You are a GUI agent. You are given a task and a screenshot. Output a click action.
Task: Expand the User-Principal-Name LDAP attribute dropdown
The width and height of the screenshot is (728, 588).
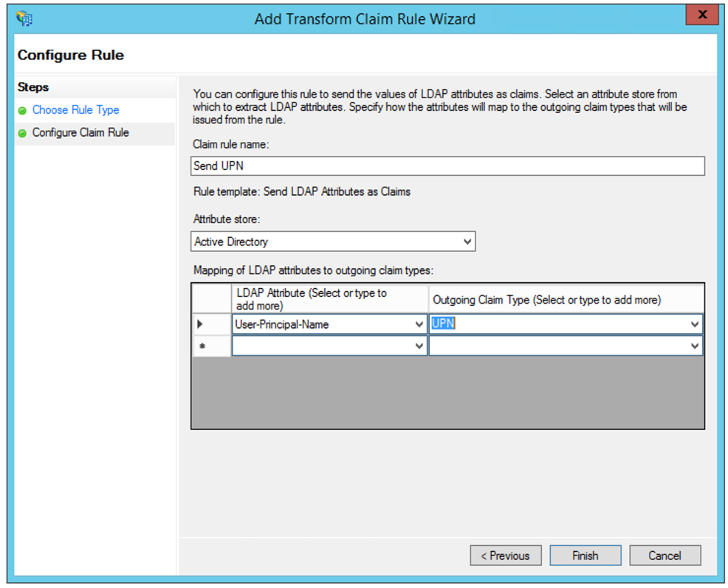(x=419, y=324)
